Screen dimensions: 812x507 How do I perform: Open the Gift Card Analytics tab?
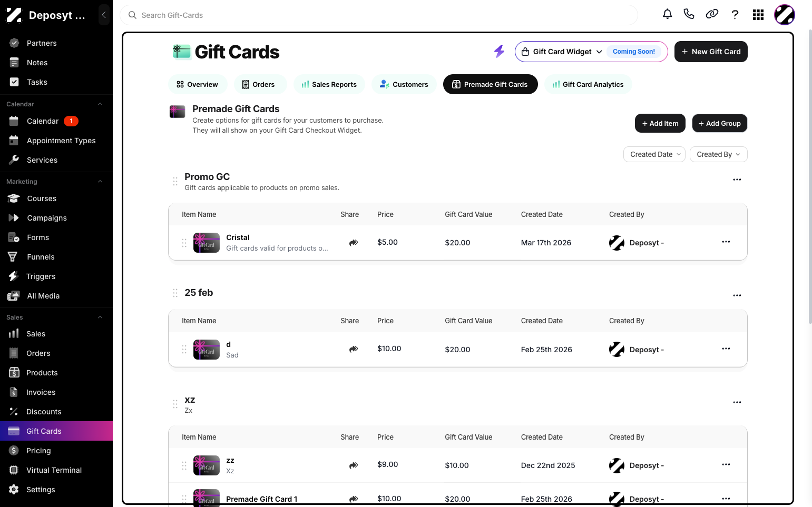coord(588,84)
